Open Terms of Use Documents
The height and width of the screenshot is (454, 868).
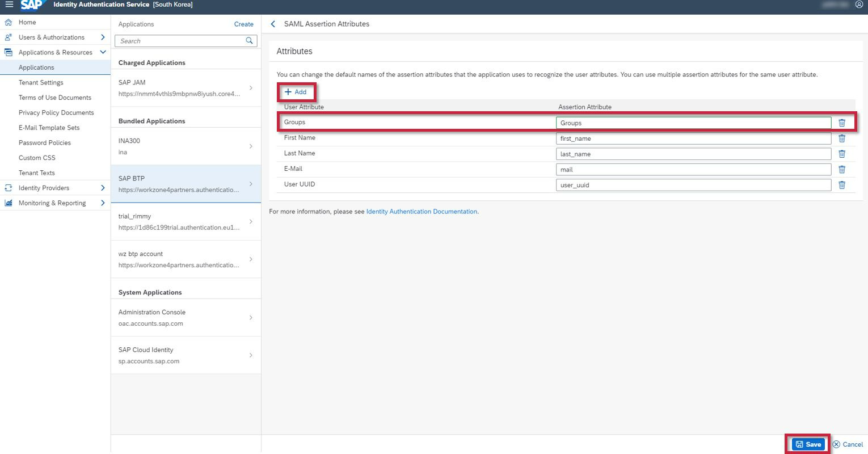54,98
